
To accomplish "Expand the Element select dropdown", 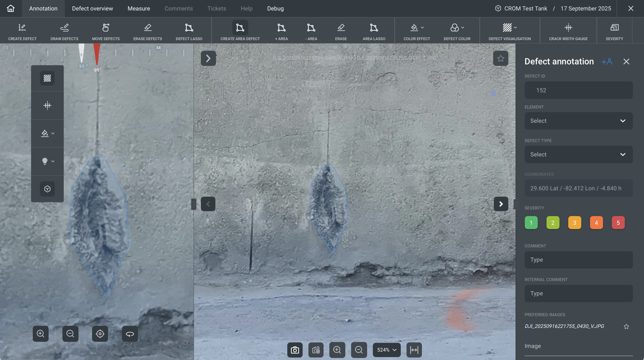I will (578, 121).
